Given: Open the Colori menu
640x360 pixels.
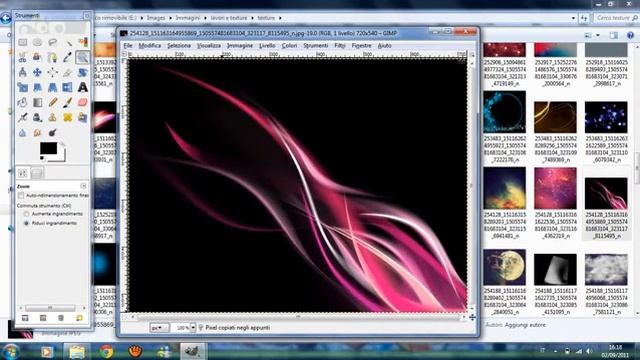Looking at the screenshot, I should (x=289, y=46).
